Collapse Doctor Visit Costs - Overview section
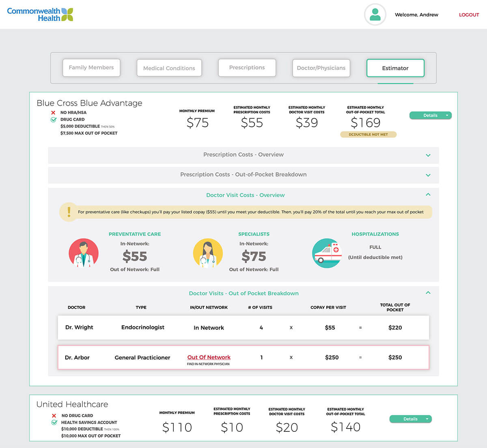Viewport: 487px width, 448px height. (428, 195)
